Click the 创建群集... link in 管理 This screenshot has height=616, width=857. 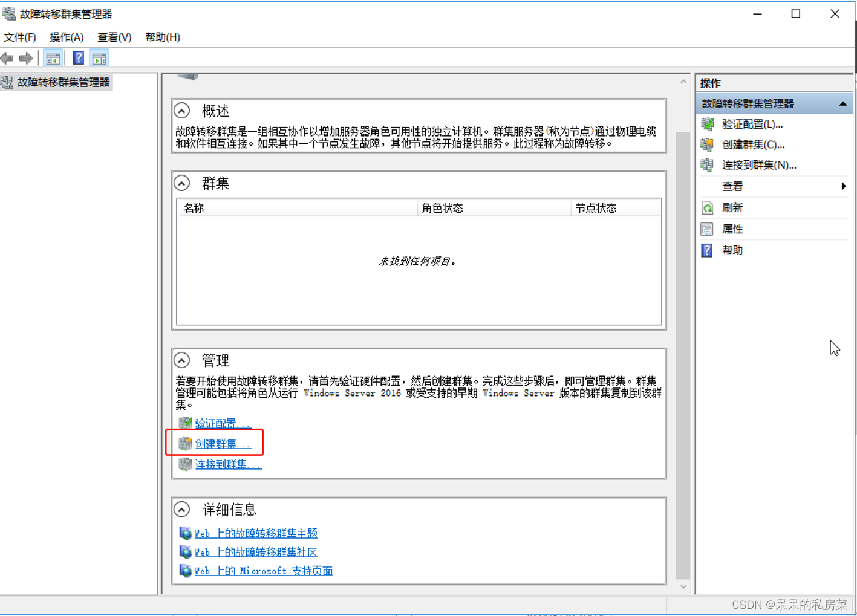point(223,444)
